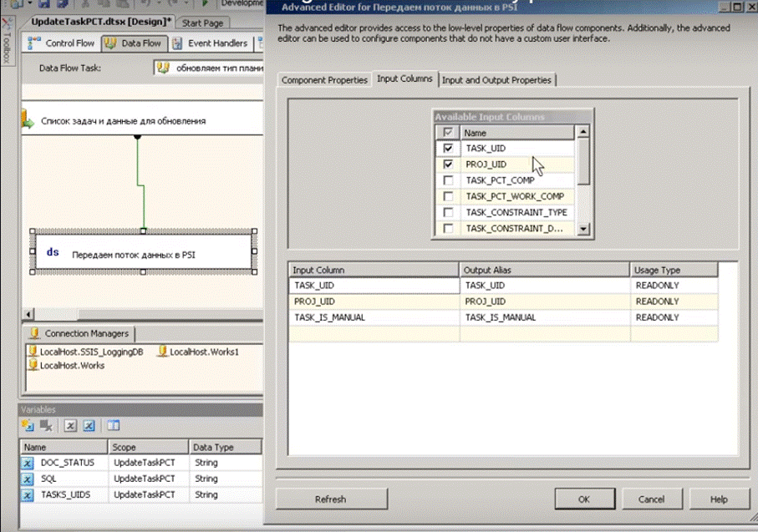Select the TASKS_UIDS variable name
The image size is (758, 532).
click(65, 494)
